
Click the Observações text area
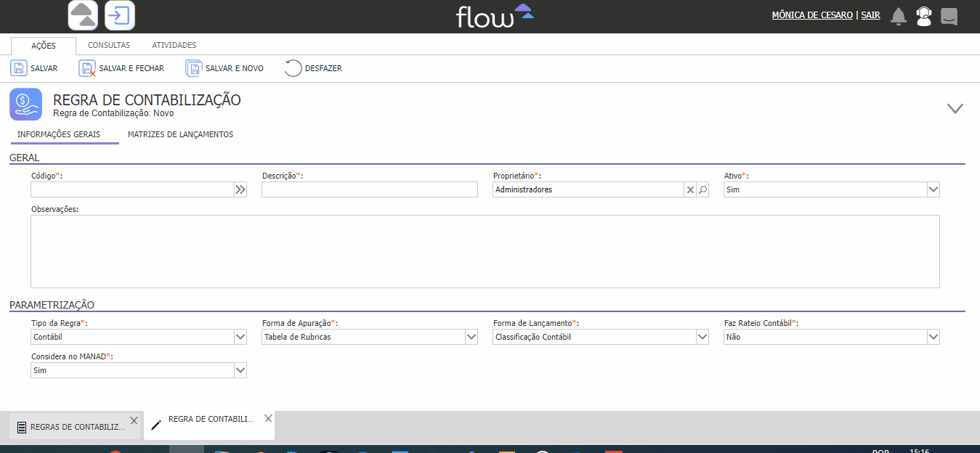pyautogui.click(x=485, y=251)
